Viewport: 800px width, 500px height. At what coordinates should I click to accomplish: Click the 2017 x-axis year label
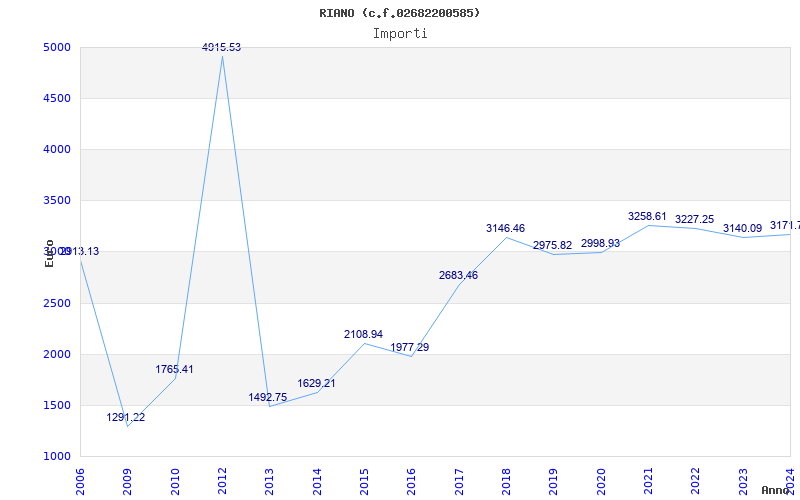tap(459, 482)
